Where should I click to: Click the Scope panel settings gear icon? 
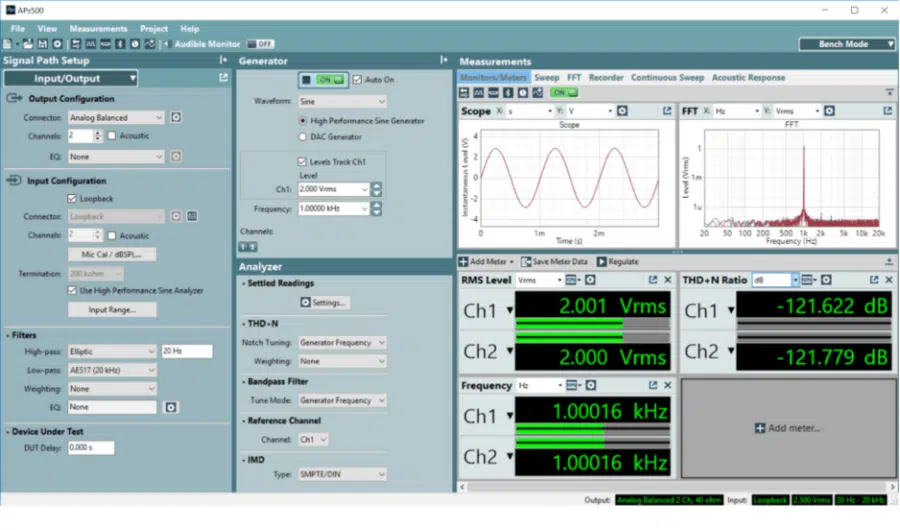point(622,111)
